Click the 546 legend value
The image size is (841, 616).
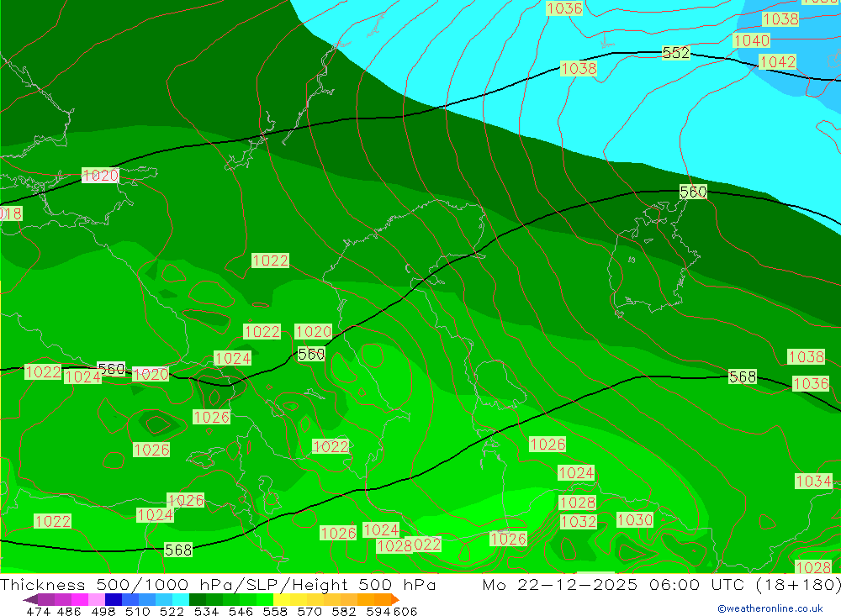[241, 611]
